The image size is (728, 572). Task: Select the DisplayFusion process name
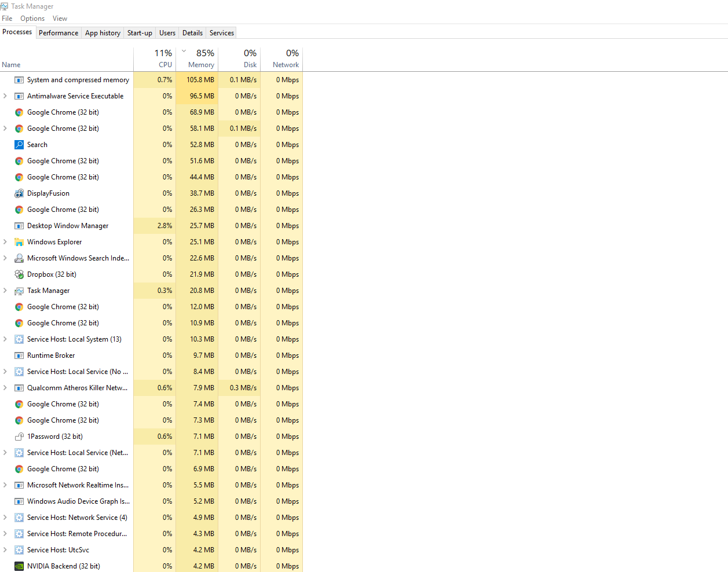coord(48,193)
